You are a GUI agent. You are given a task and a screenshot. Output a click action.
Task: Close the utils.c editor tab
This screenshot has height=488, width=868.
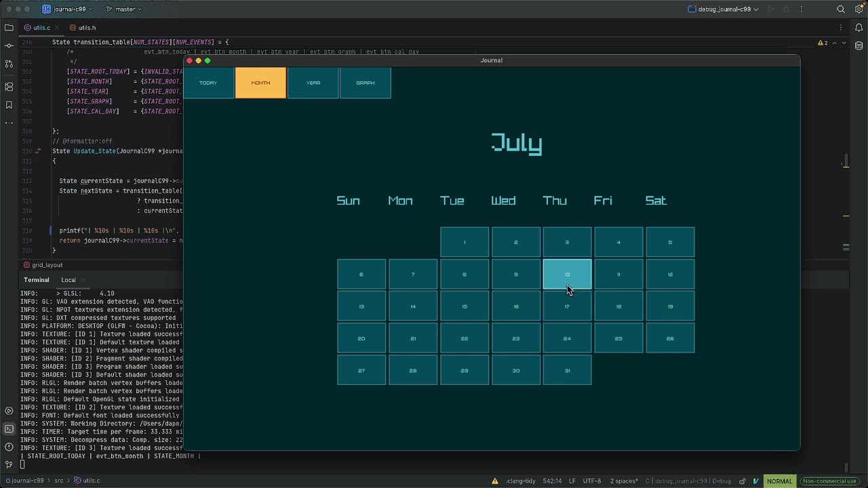point(56,28)
